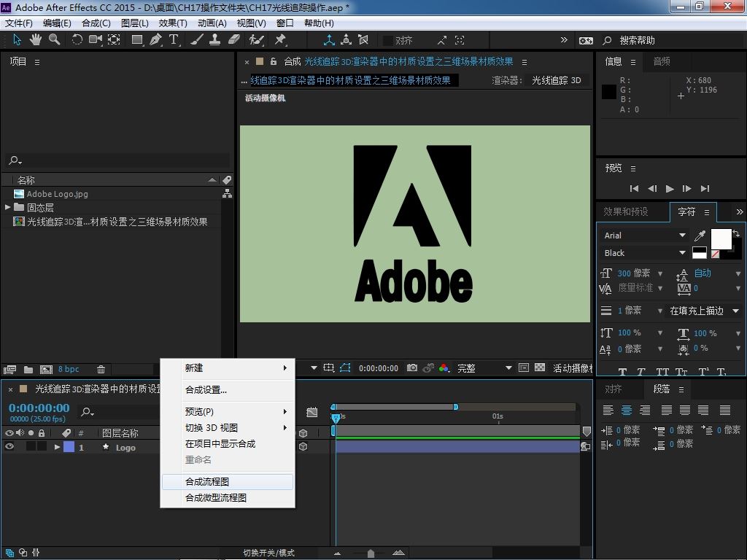747x560 pixels.
Task: Click the white fill color swatch
Action: point(721,238)
